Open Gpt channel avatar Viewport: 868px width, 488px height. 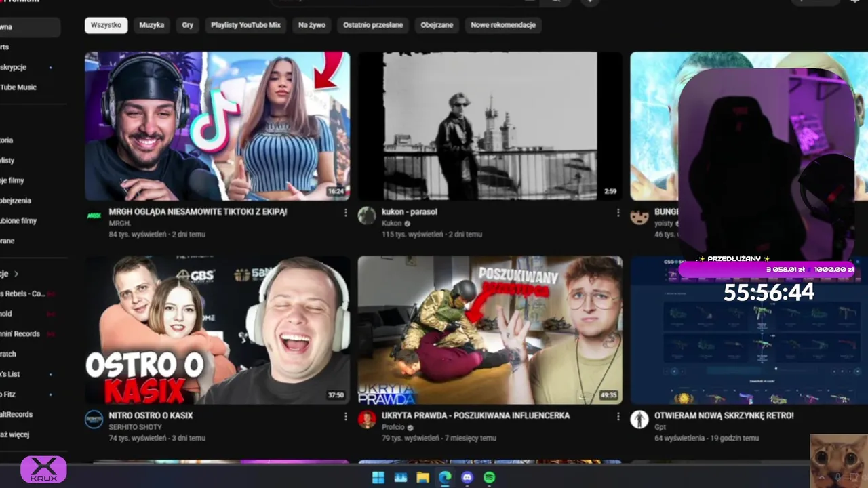click(x=639, y=419)
